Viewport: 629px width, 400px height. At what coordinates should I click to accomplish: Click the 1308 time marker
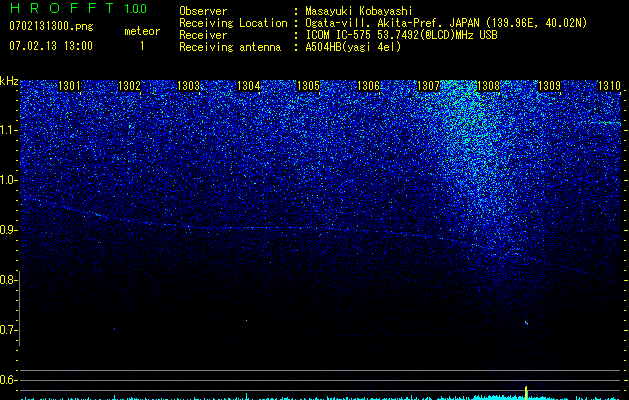click(x=489, y=86)
